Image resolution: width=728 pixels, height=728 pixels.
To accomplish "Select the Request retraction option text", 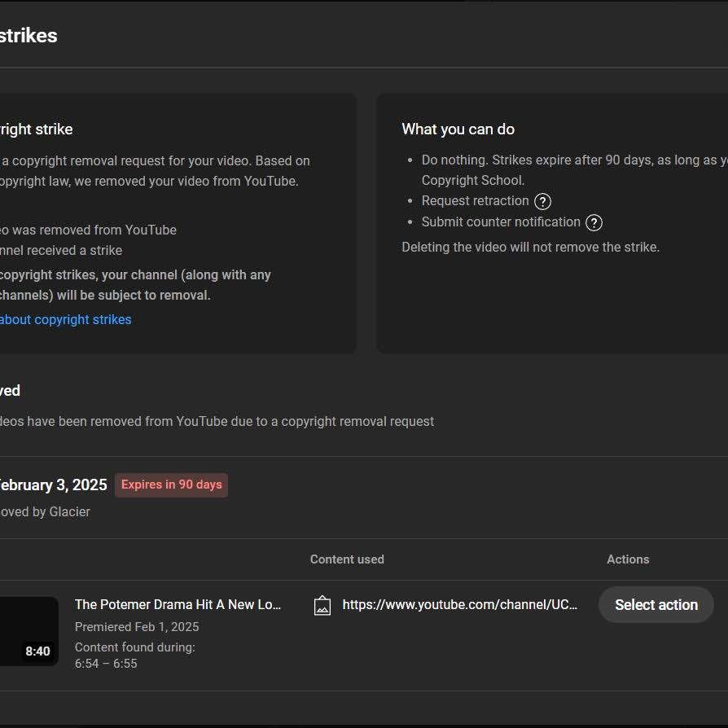I will (x=475, y=201).
